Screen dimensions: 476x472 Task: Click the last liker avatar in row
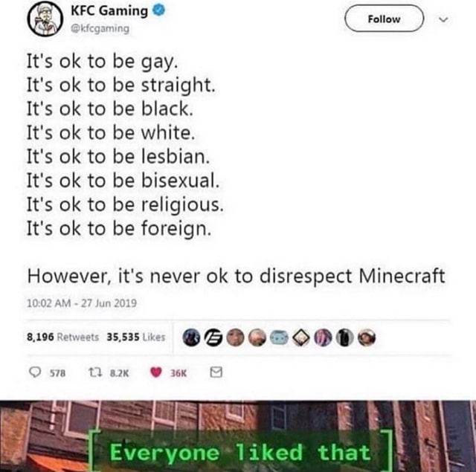pos(367,337)
